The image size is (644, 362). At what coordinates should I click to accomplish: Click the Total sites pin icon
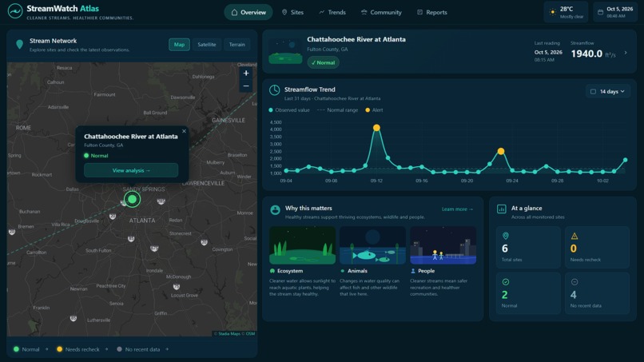[506, 236]
